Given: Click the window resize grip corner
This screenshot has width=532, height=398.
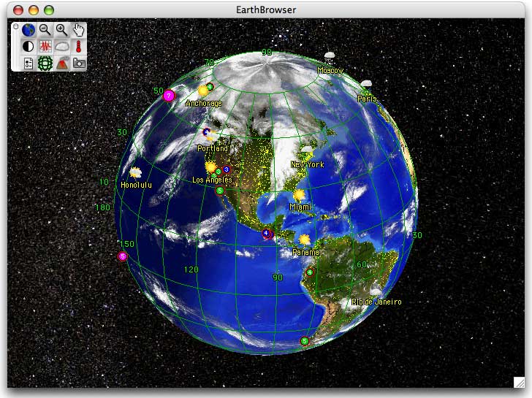Looking at the screenshot, I should [x=519, y=381].
